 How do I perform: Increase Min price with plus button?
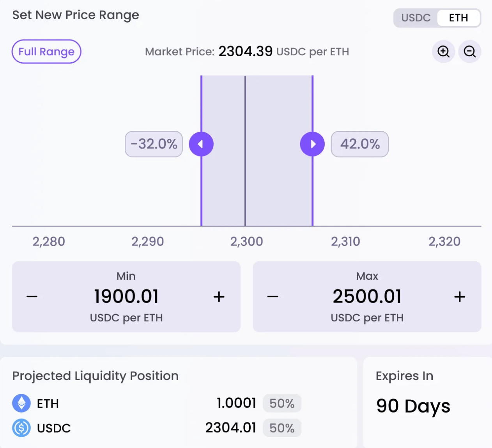click(x=219, y=297)
